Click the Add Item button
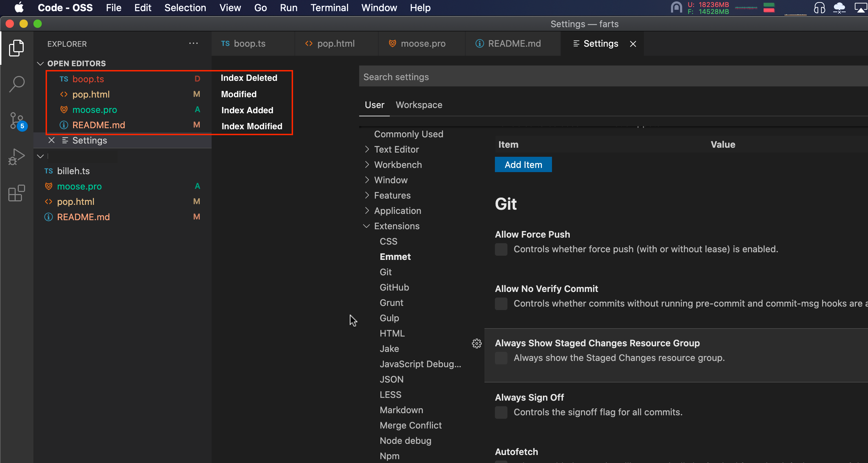The height and width of the screenshot is (463, 868). [523, 164]
